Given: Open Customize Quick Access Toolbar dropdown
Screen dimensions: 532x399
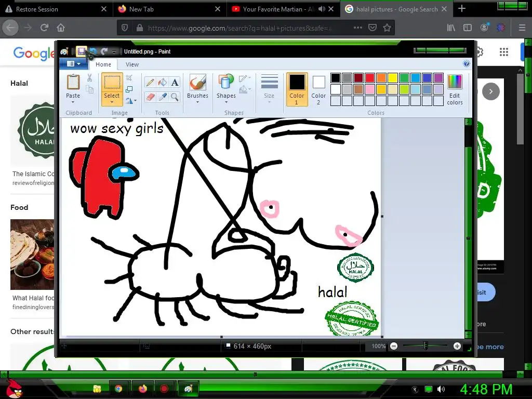Looking at the screenshot, I should click(x=114, y=52).
